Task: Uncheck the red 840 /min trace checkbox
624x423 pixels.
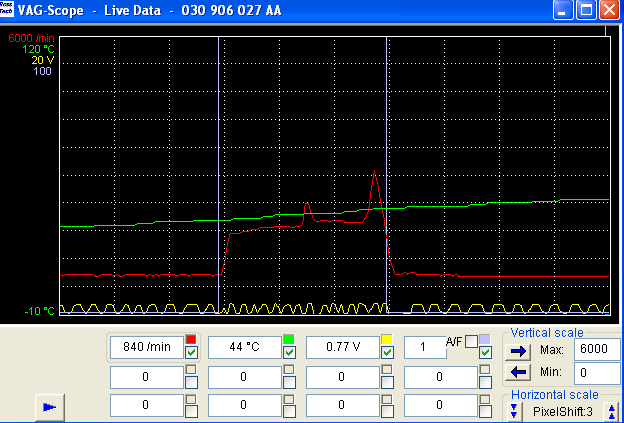Action: [x=191, y=352]
